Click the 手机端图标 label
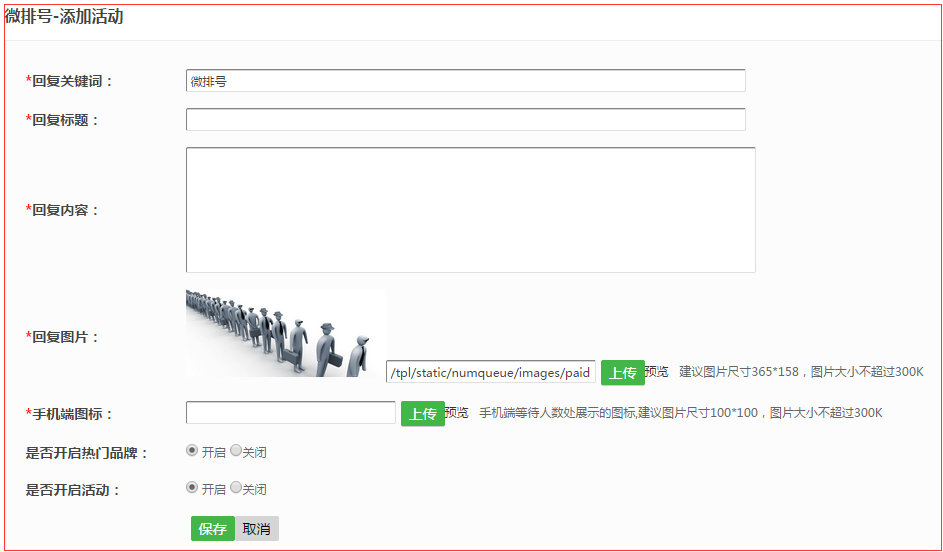The image size is (943, 552). [69, 414]
